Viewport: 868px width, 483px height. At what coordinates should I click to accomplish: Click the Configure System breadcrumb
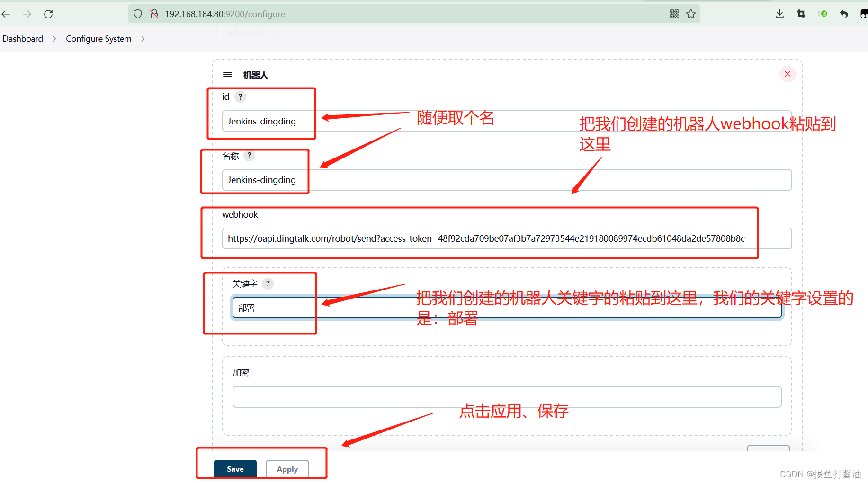tap(98, 39)
